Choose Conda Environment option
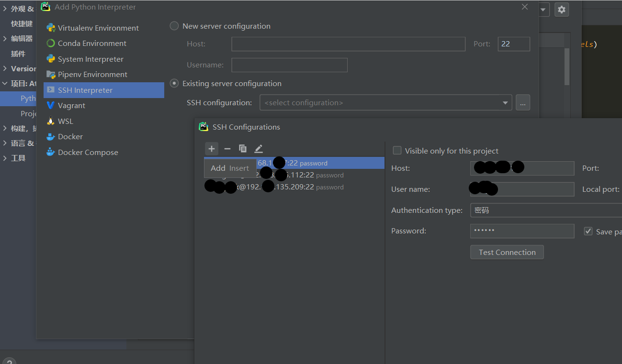The height and width of the screenshot is (364, 622). click(x=104, y=43)
